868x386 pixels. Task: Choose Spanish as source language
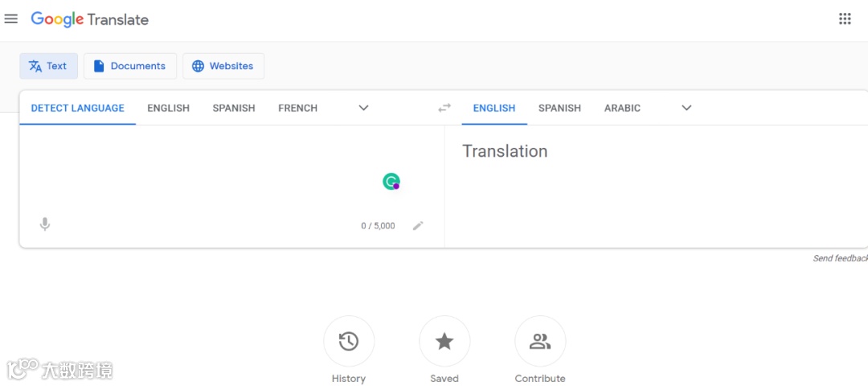tap(234, 108)
